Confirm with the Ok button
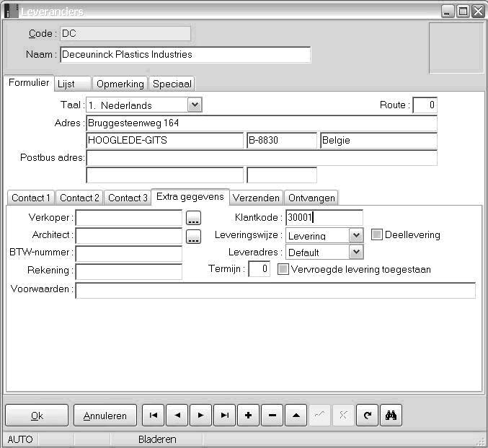Screen dimensions: 488x448 [37, 416]
